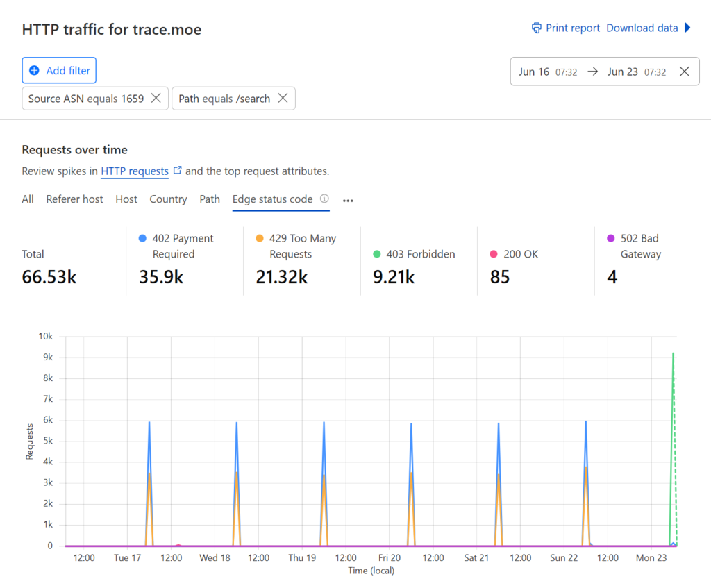
Task: Toggle the purple 502 Bad Gateway series dot
Action: (x=610, y=238)
